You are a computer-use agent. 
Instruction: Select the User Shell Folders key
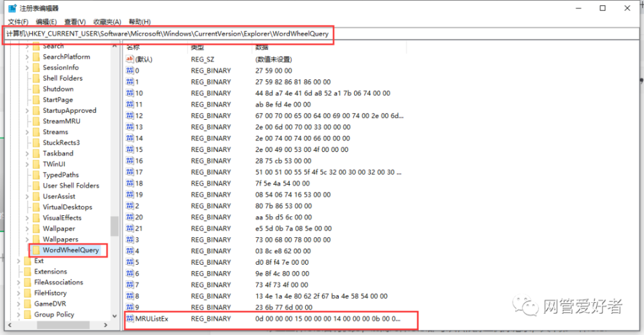[71, 186]
